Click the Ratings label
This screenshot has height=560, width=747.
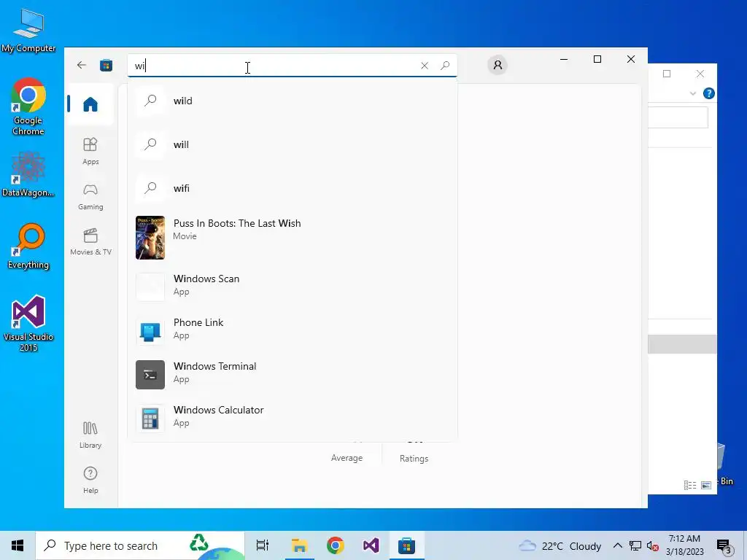coord(414,459)
